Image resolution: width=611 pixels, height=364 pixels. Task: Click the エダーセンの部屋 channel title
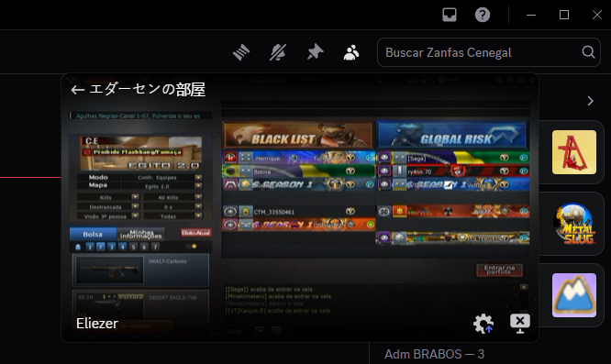pyautogui.click(x=148, y=90)
